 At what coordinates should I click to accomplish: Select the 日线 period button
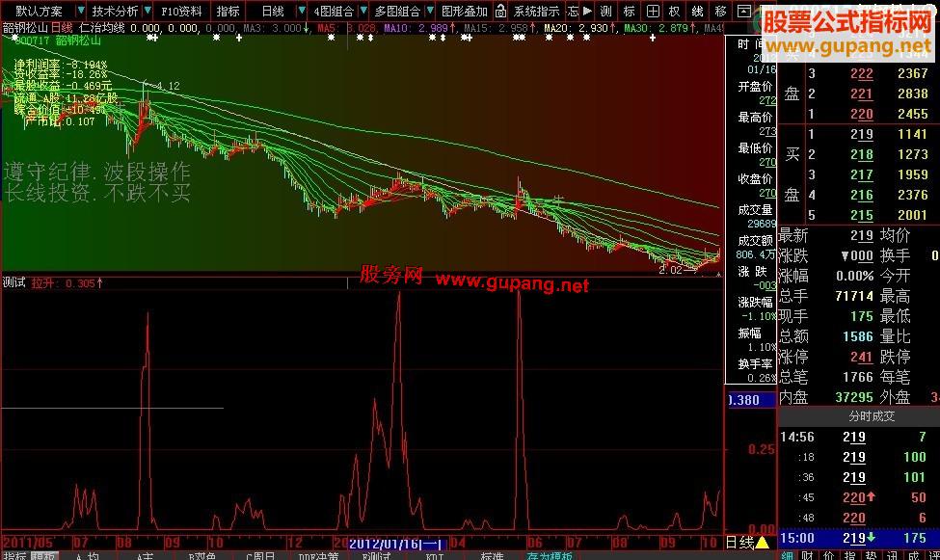[x=273, y=11]
